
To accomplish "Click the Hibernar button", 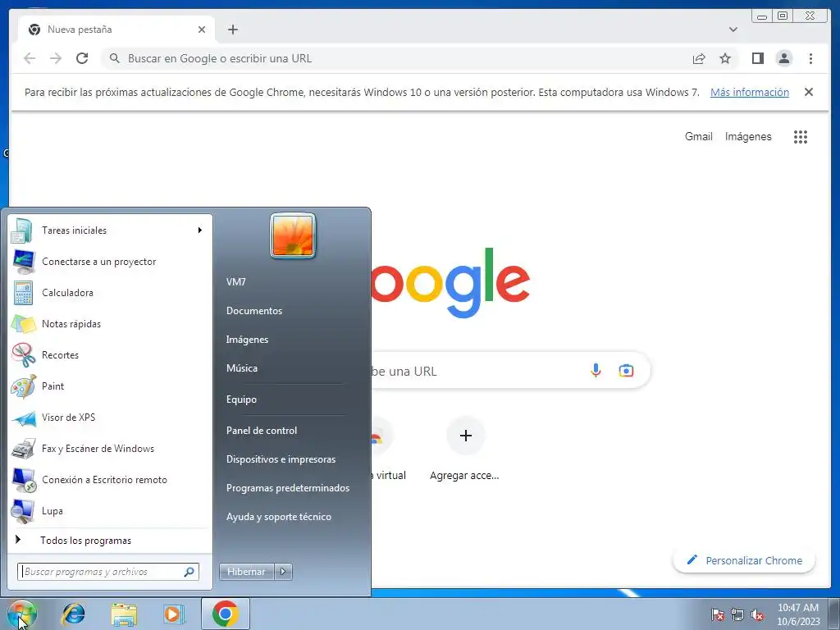I will pos(246,572).
